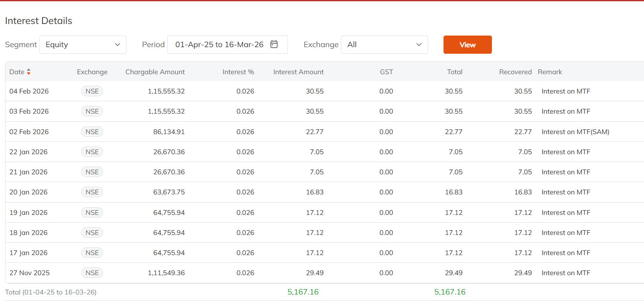The height and width of the screenshot is (303, 644).
Task: Click the GST column header
Action: click(386, 72)
